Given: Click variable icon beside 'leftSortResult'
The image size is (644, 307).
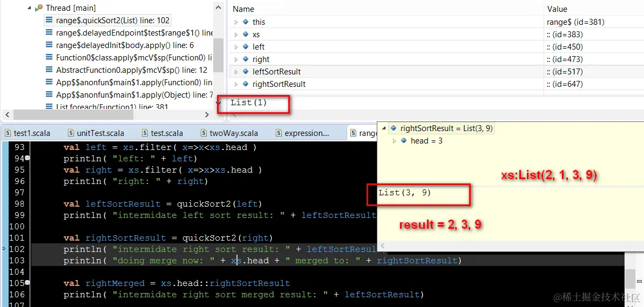Looking at the screenshot, I should tap(246, 71).
